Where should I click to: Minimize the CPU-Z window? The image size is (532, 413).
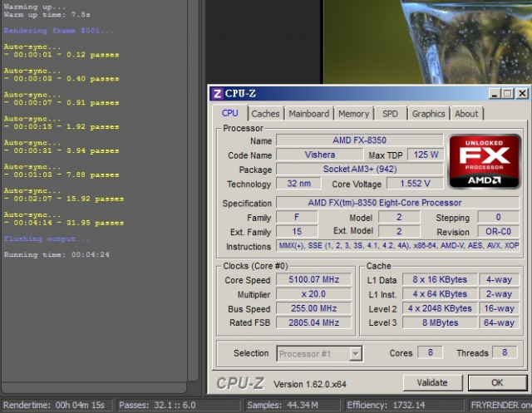click(495, 94)
